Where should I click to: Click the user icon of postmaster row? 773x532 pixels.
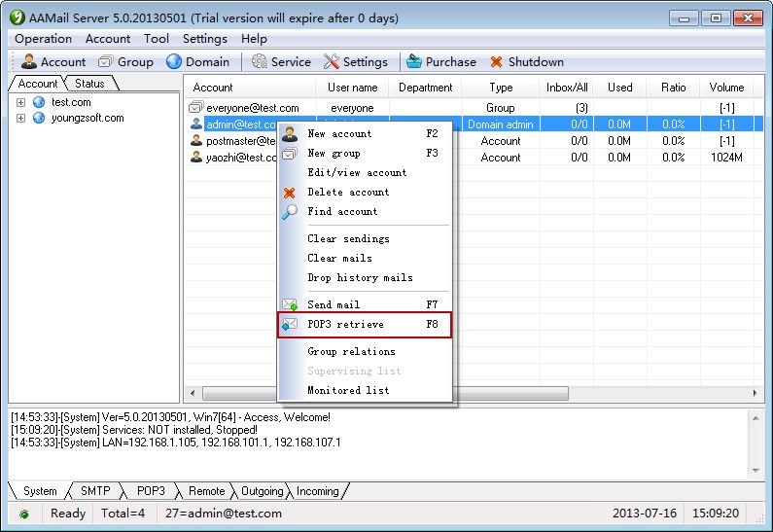tap(196, 140)
